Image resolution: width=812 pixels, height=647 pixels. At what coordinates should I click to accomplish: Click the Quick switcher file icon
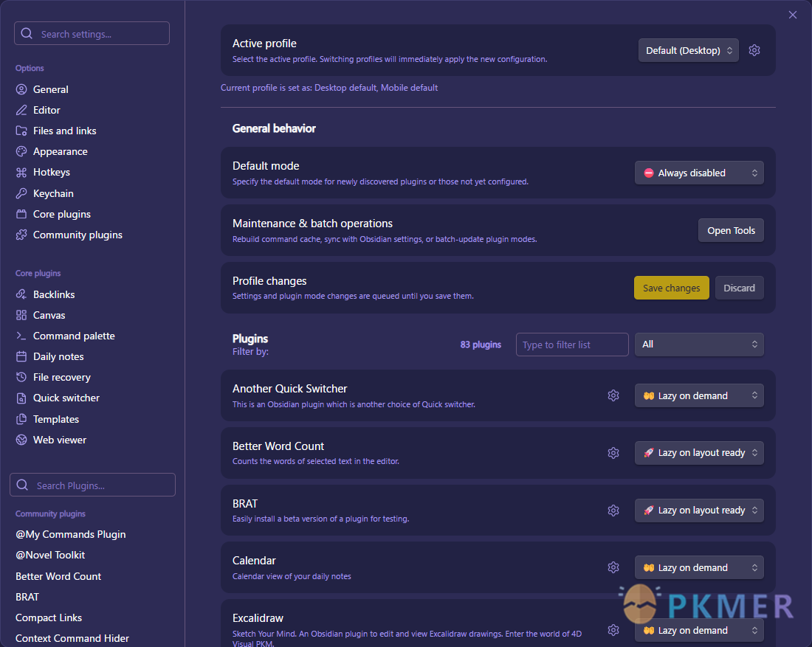click(21, 398)
